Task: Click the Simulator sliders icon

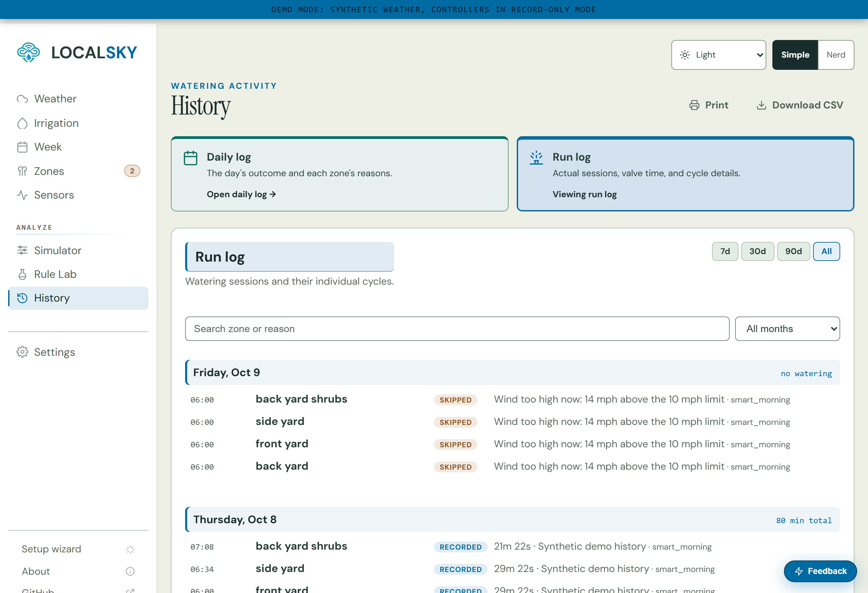Action: (x=22, y=250)
